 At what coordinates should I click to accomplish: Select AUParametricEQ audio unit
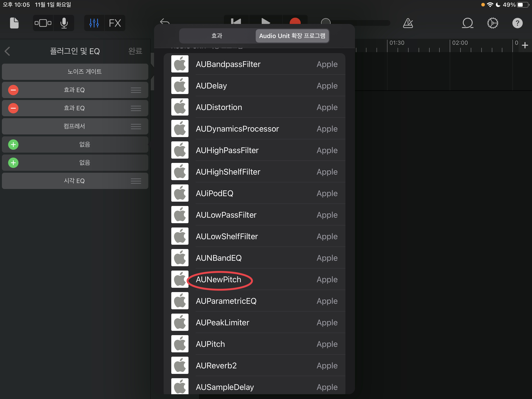click(255, 301)
